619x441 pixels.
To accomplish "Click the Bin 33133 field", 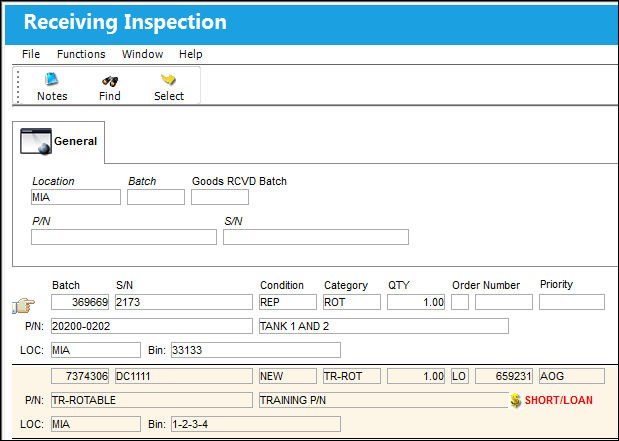I will click(256, 350).
